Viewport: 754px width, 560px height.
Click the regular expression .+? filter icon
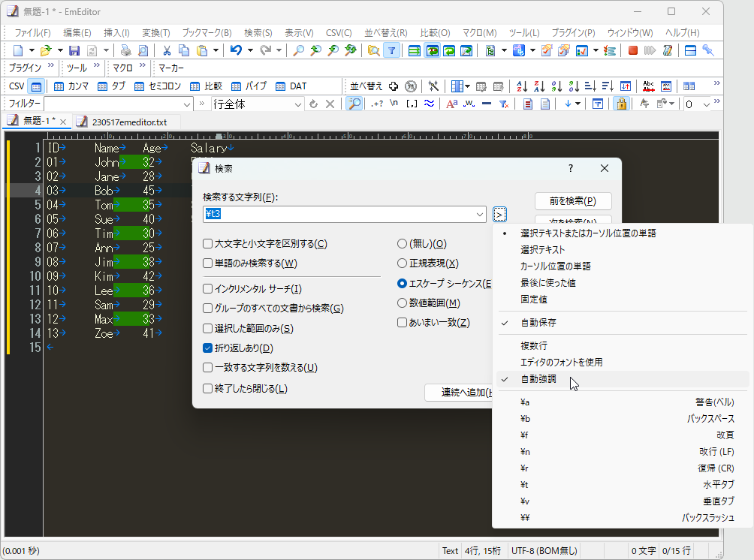pos(377,104)
